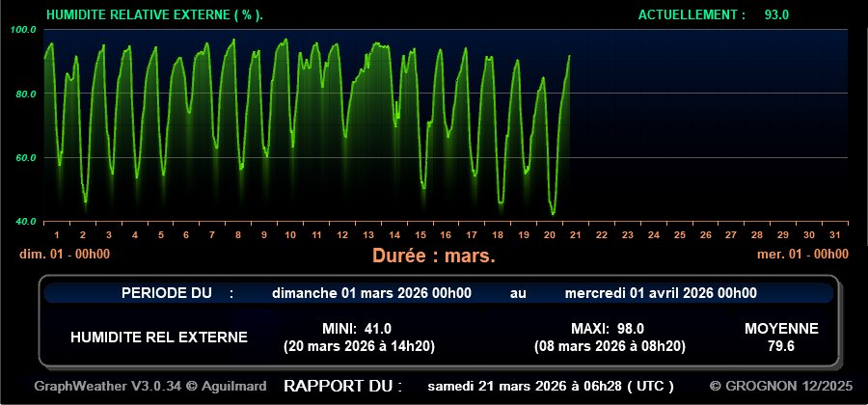The width and height of the screenshot is (868, 405).
Task: Select the 'dim. 01 - 00h00' start label
Action: pyautogui.click(x=65, y=255)
